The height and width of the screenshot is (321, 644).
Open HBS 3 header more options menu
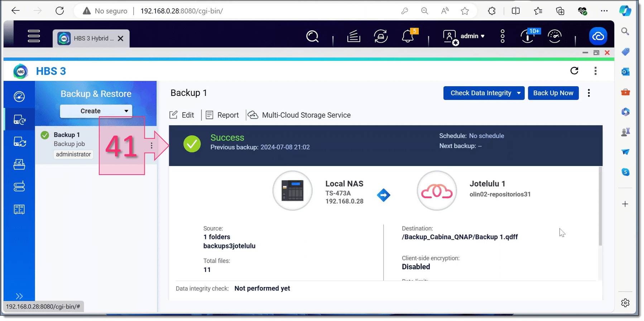595,71
